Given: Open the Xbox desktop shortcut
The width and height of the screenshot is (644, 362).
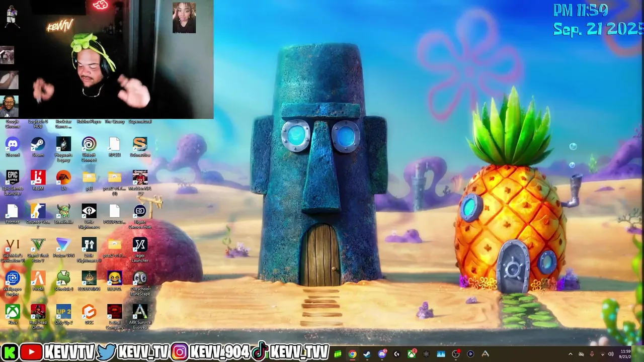Looking at the screenshot, I should (x=13, y=315).
